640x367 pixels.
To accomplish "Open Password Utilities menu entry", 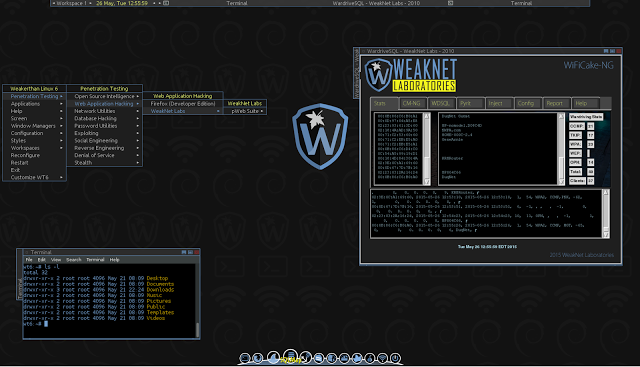I will [x=104, y=126].
